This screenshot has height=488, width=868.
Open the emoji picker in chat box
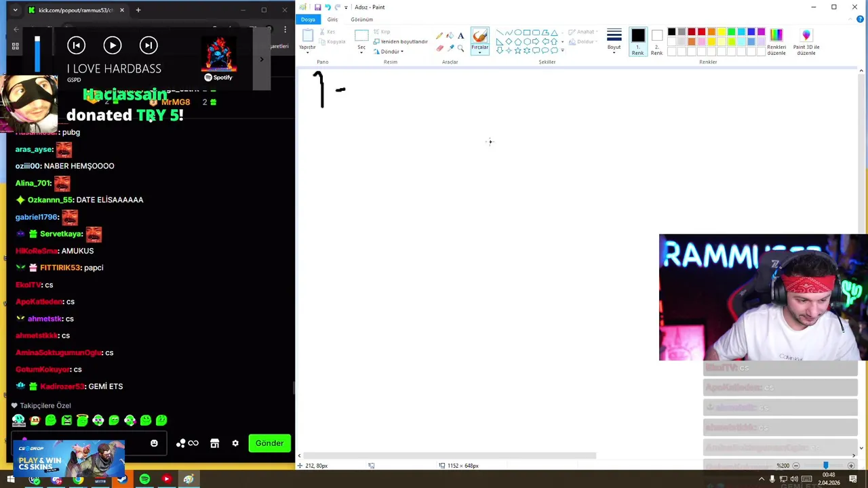[x=154, y=443]
